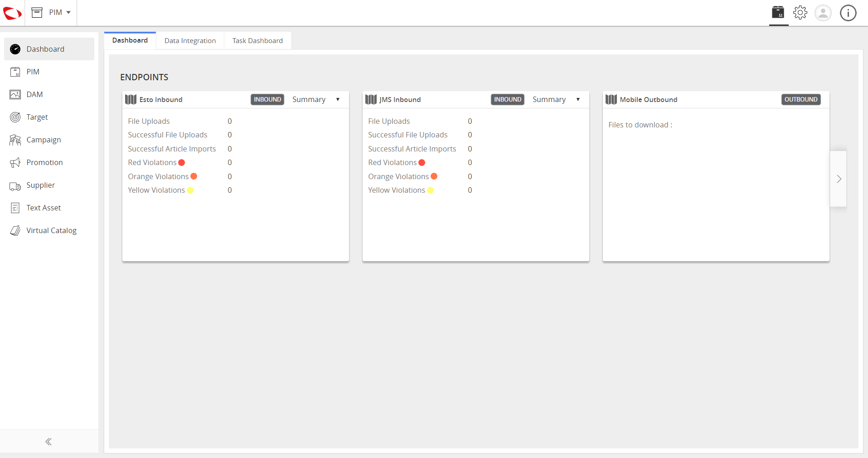Screen dimensions: 868x458
Task: Show next endpoints with right chevron
Action: (x=839, y=179)
